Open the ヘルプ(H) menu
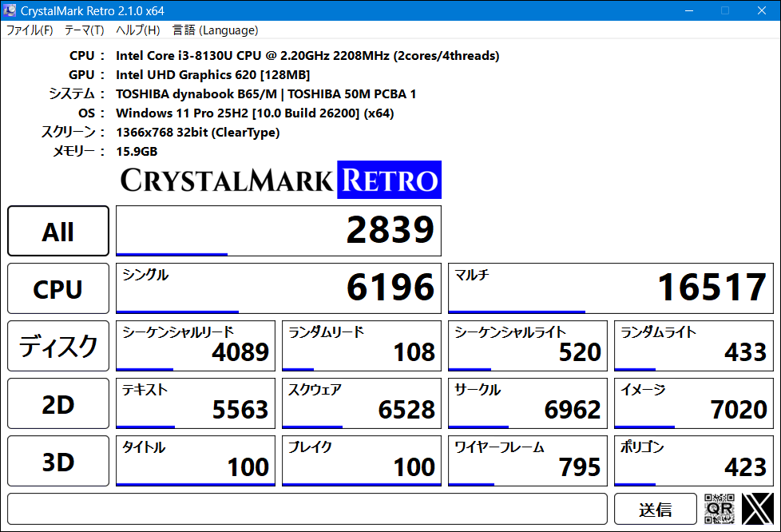Screen dimensions: 781x532 pyautogui.click(x=138, y=30)
